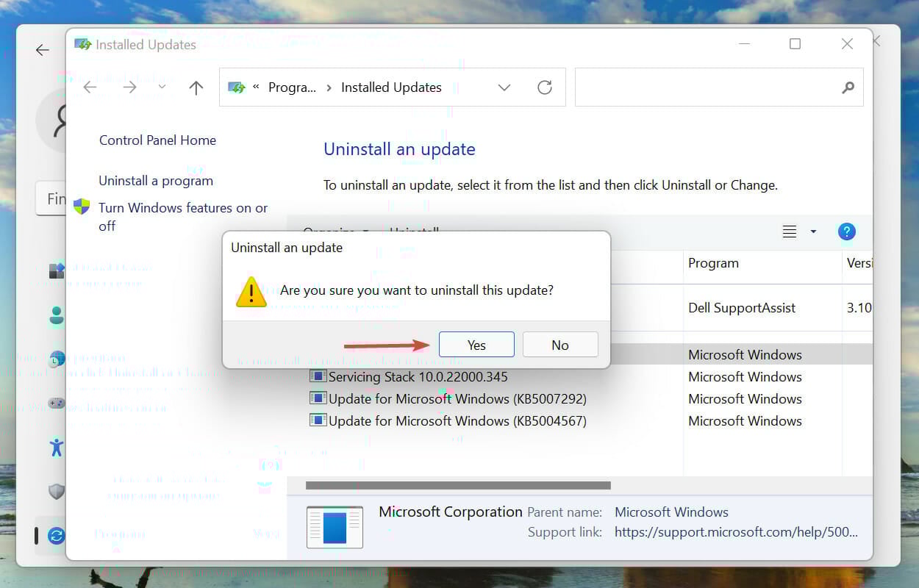
Task: Go up one folder level
Action: point(196,87)
